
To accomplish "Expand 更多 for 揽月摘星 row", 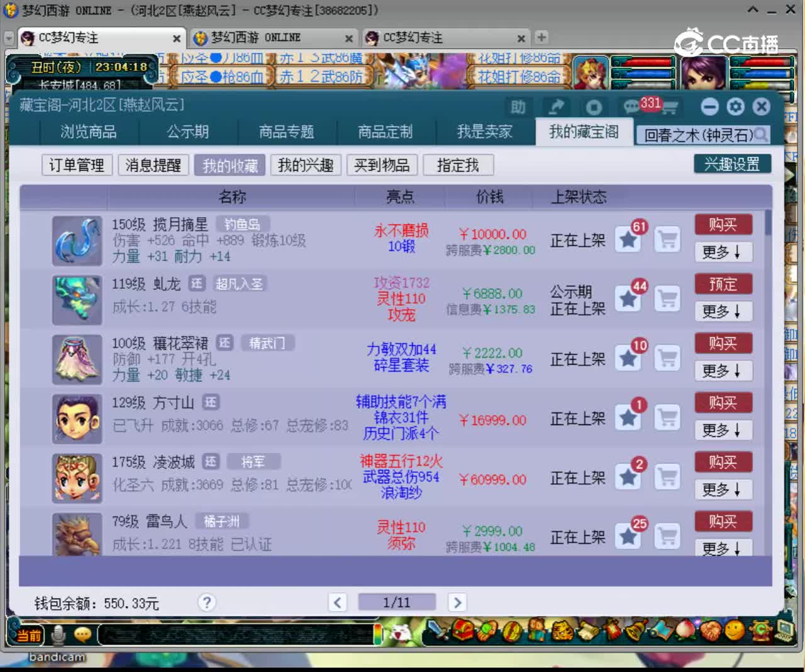I will tap(723, 252).
